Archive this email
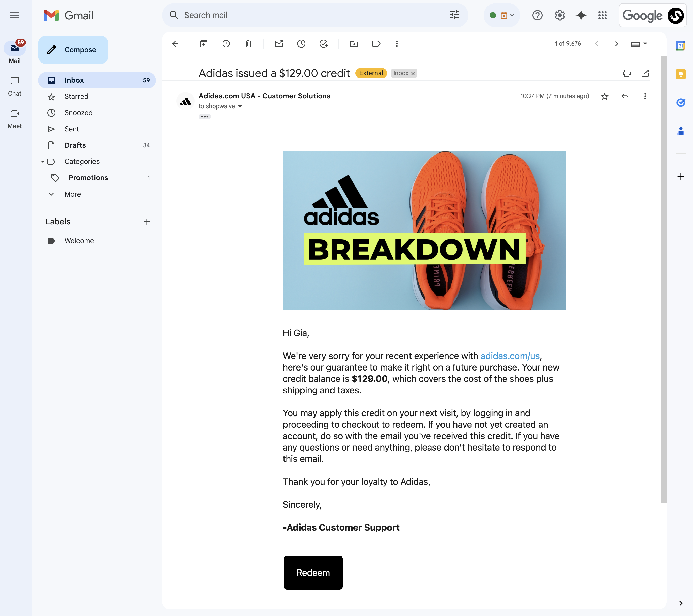Screen dimensions: 693x616 (204, 44)
